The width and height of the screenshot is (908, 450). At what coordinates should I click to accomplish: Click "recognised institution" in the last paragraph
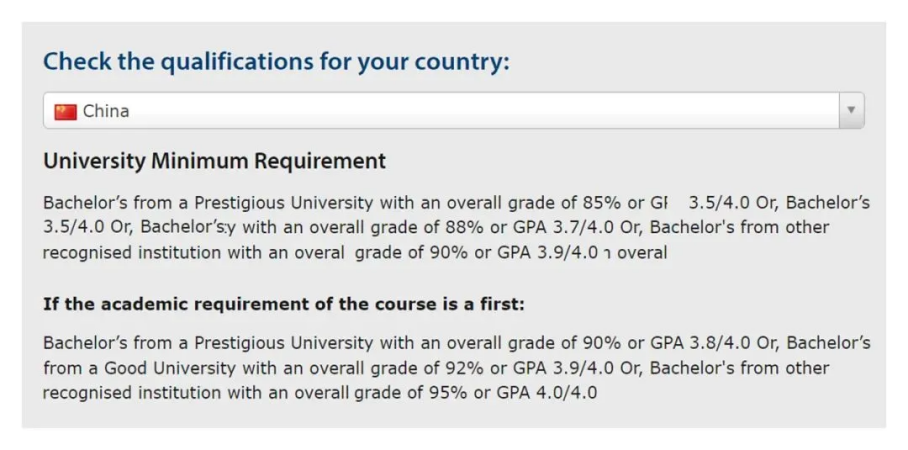coord(132,393)
